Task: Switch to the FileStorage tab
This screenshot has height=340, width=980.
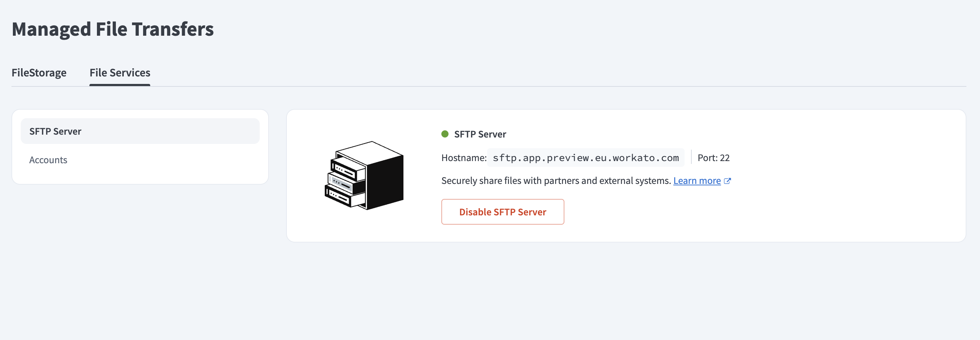Action: click(x=39, y=72)
